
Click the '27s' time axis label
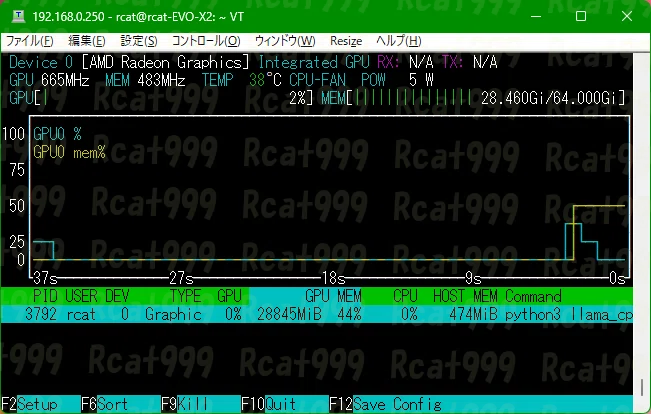click(x=181, y=279)
